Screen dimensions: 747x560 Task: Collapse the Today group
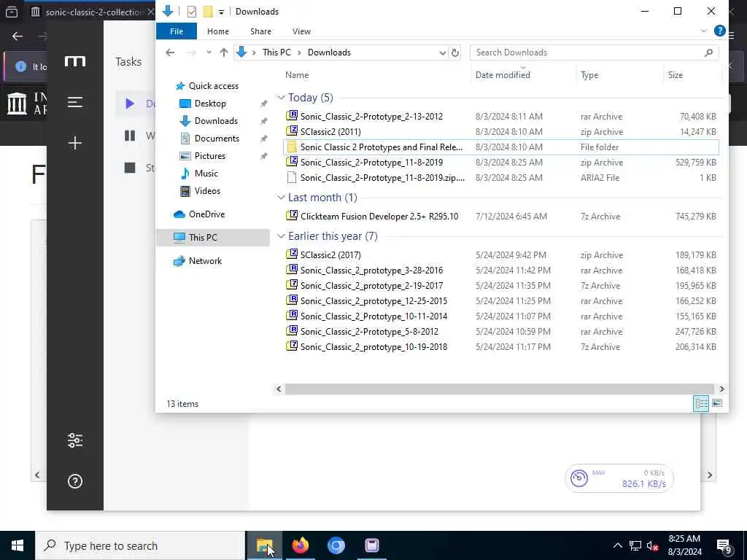[281, 98]
